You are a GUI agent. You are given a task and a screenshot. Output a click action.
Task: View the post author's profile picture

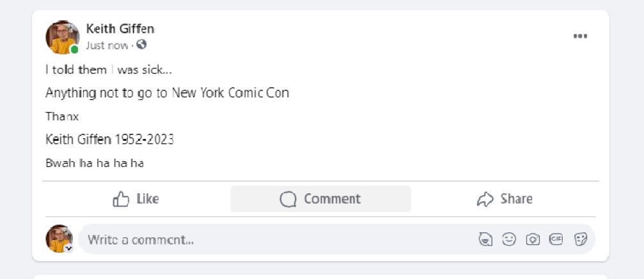(x=61, y=36)
